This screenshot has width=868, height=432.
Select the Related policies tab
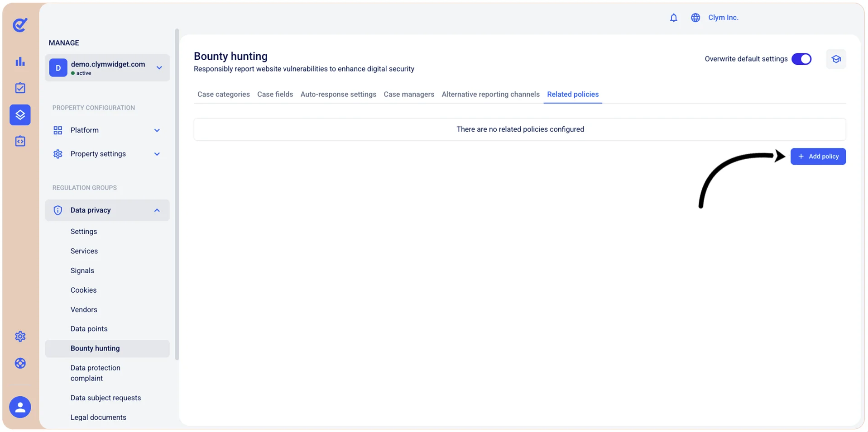(x=573, y=94)
